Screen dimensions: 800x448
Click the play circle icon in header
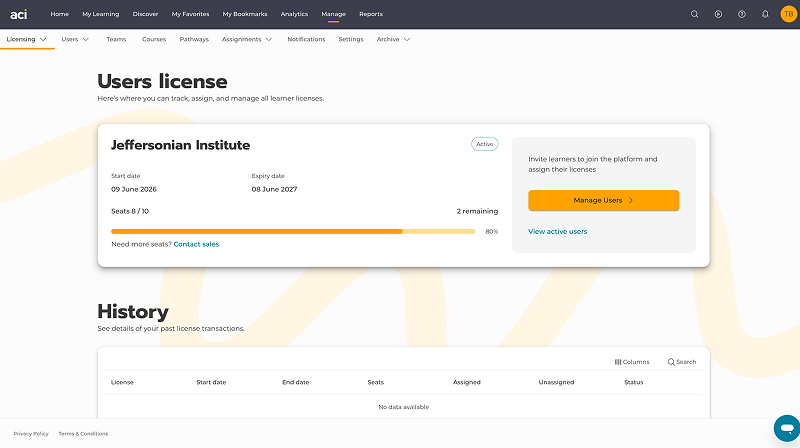click(x=718, y=14)
